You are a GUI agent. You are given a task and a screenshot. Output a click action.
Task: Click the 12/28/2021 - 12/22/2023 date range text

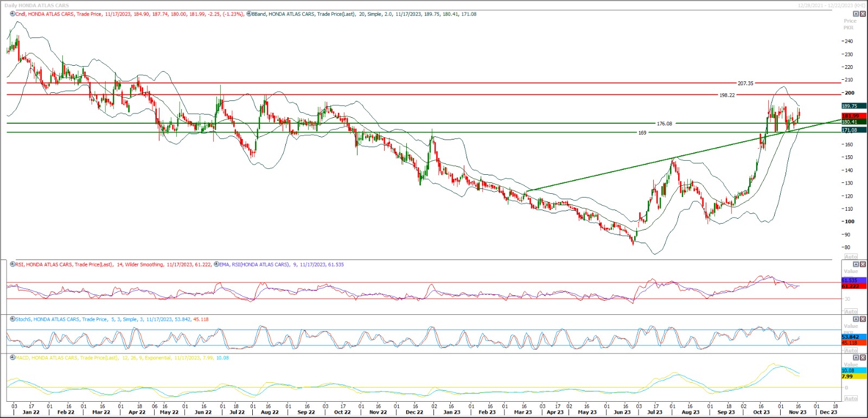point(832,5)
